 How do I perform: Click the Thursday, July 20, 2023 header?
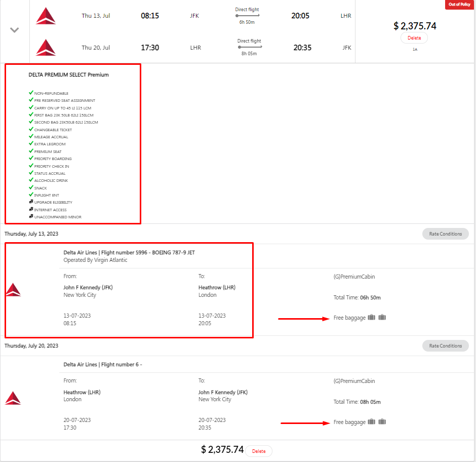(31, 345)
